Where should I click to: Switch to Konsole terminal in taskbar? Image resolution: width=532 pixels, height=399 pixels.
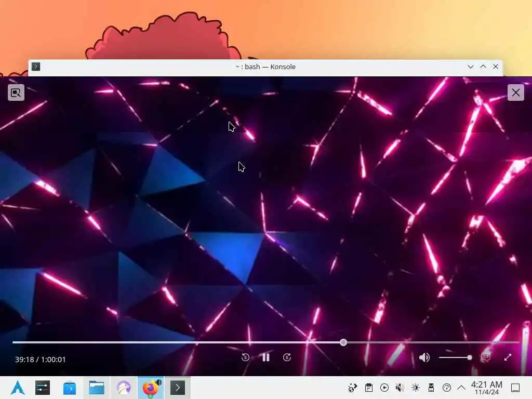point(178,388)
